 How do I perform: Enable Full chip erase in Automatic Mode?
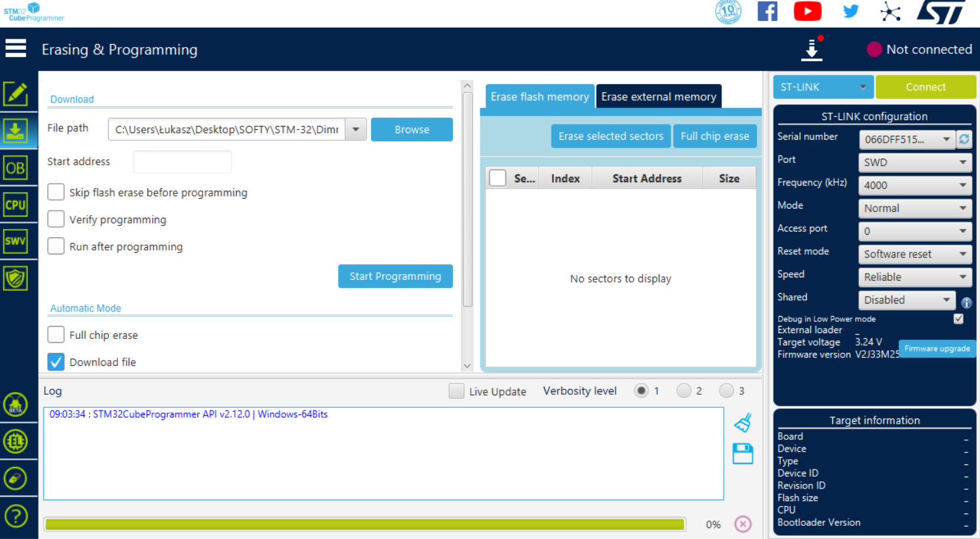56,334
